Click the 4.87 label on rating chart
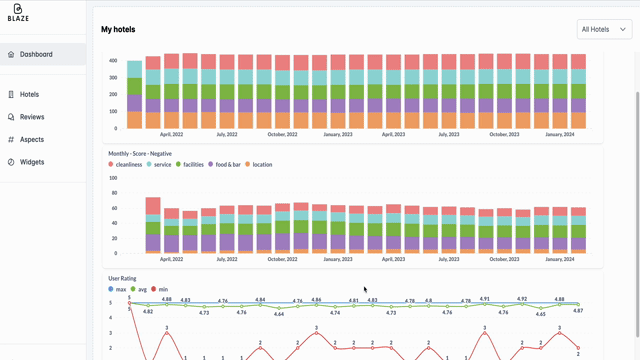 pos(578,311)
